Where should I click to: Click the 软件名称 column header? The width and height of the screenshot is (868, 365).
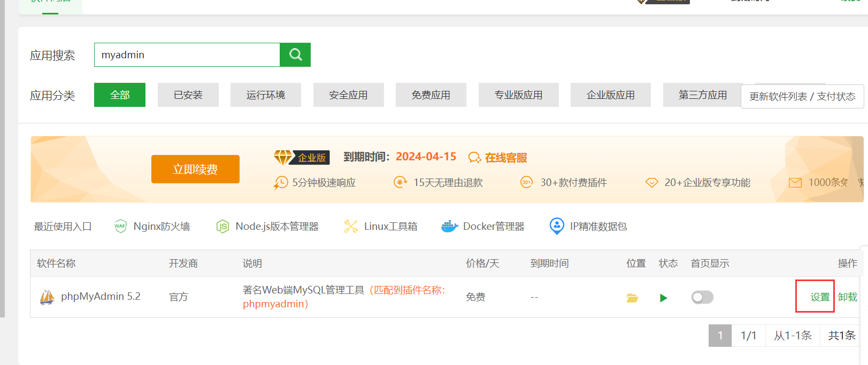click(56, 263)
